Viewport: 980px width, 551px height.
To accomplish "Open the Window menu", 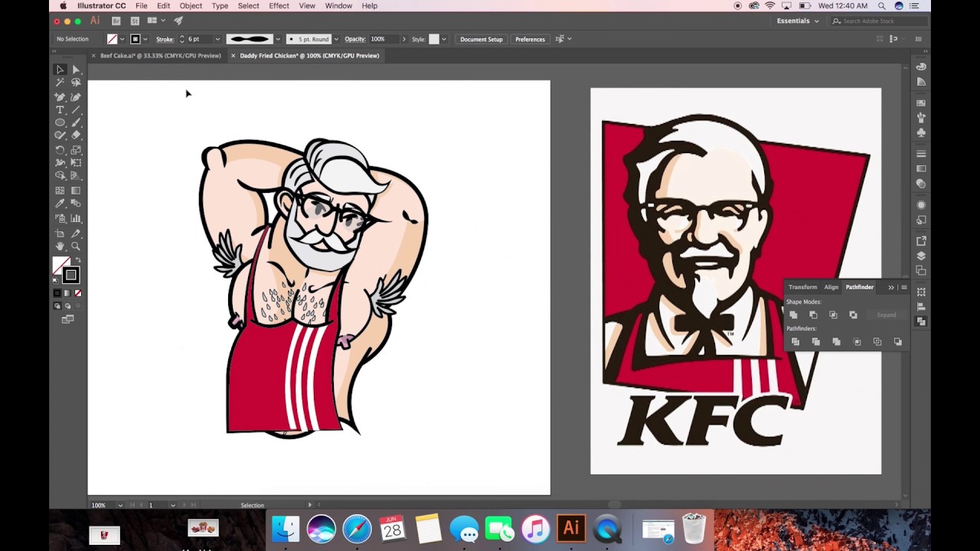I will coord(338,5).
